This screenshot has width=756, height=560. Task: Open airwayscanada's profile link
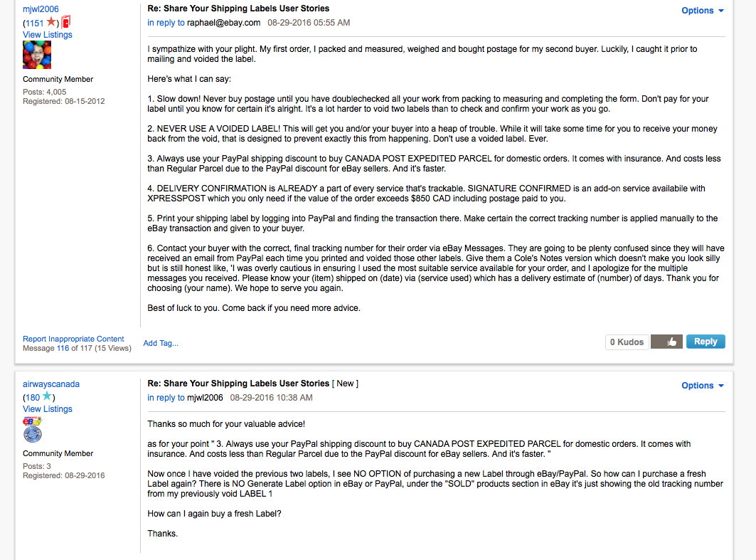(51, 384)
